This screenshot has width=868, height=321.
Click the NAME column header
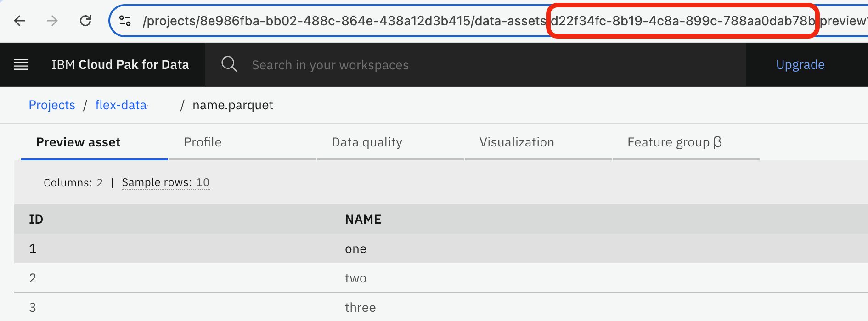coord(363,219)
